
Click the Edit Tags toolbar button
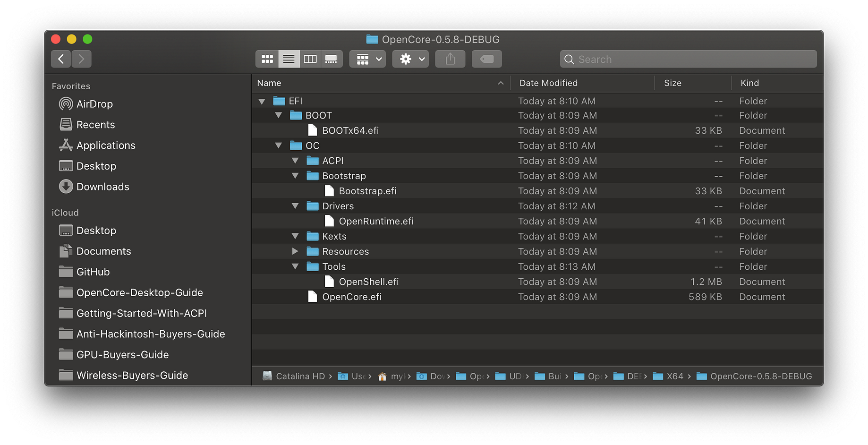pos(487,59)
